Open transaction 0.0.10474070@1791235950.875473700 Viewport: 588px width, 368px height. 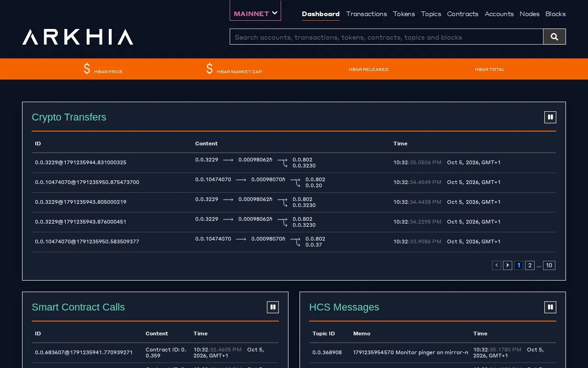tap(87, 182)
